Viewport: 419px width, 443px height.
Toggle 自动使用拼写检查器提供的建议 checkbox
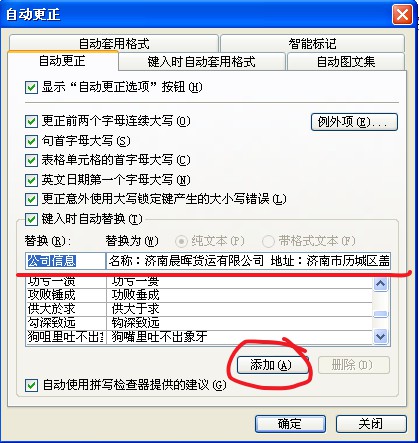pyautogui.click(x=31, y=385)
